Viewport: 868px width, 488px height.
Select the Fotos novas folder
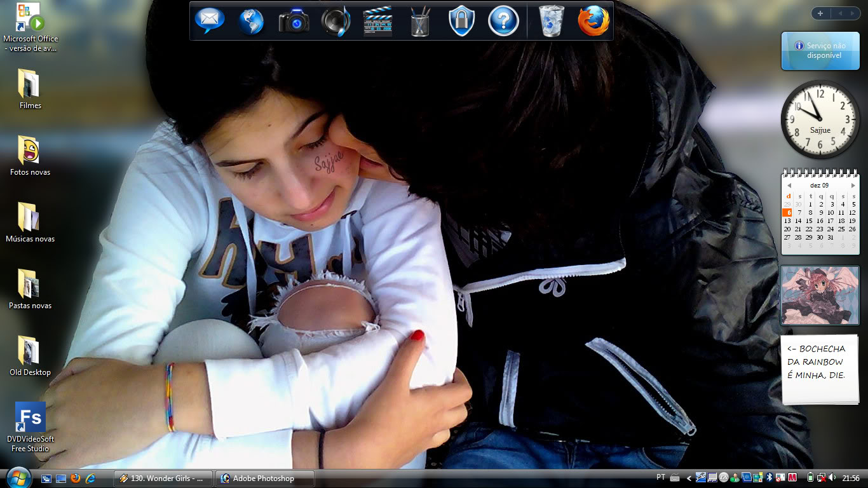pos(30,156)
